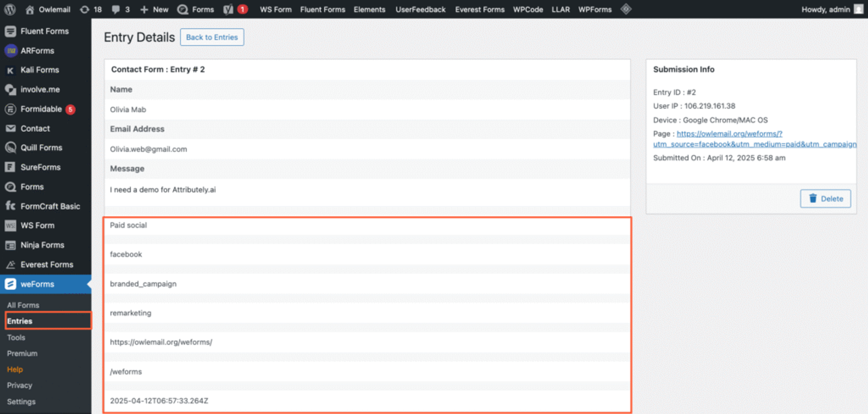868x414 pixels.
Task: Click the Formidable badge showing 5
Action: pos(71,109)
